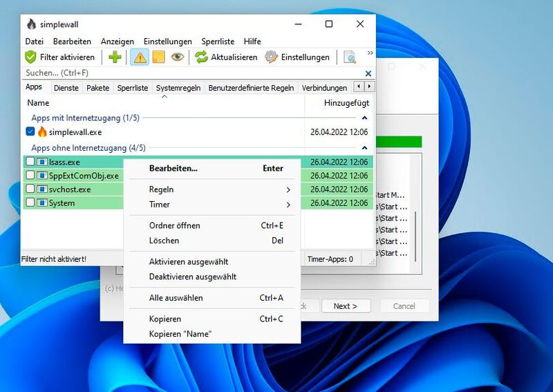Choose Aktivieren ausgewählt
This screenshot has height=392, width=553.
coord(212,262)
